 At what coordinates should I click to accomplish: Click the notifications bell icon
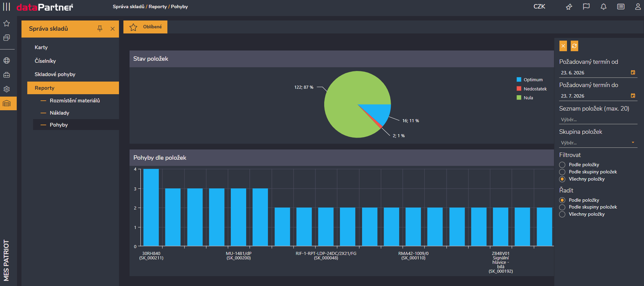tap(603, 6)
